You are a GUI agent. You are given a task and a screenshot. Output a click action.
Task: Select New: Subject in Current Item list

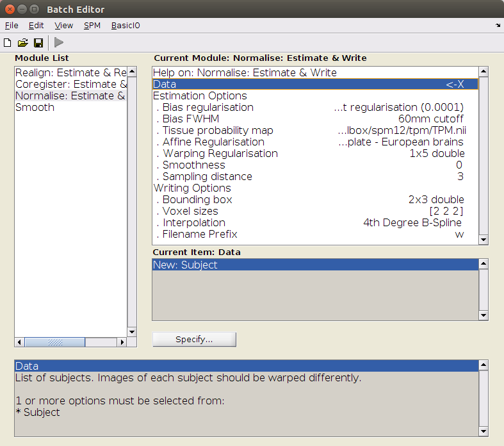coord(315,265)
